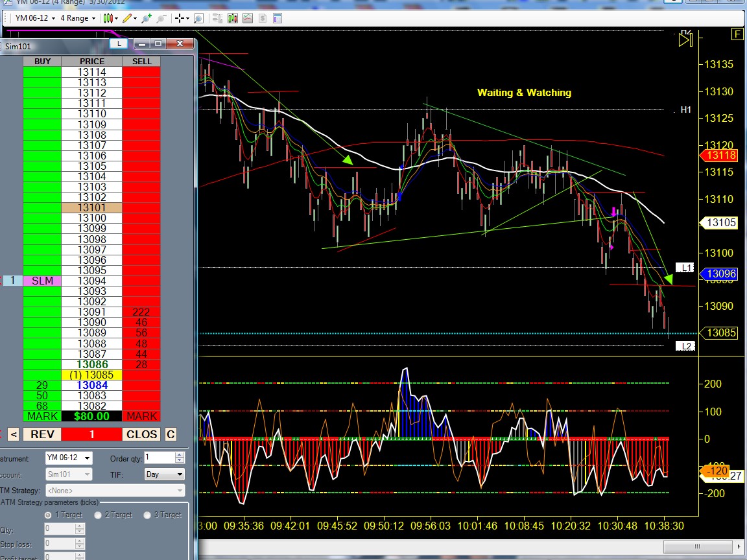Open the chart style candlestick icon

(108, 18)
